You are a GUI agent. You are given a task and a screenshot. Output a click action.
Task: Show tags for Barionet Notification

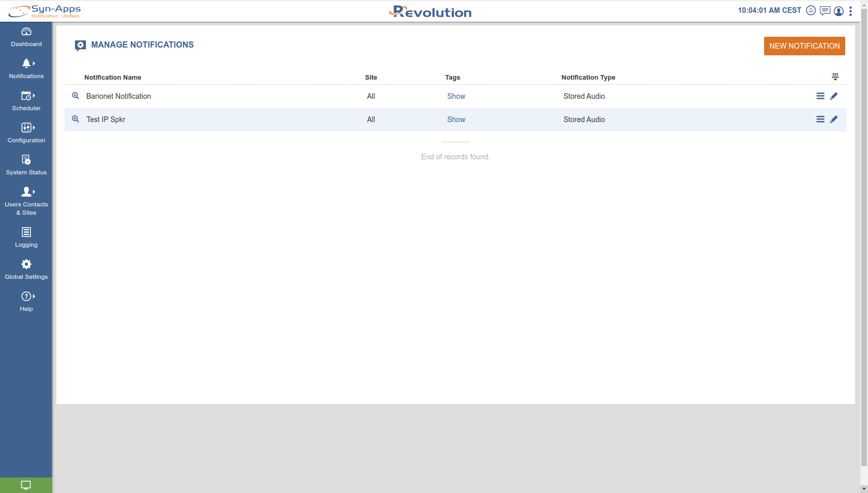coord(456,96)
